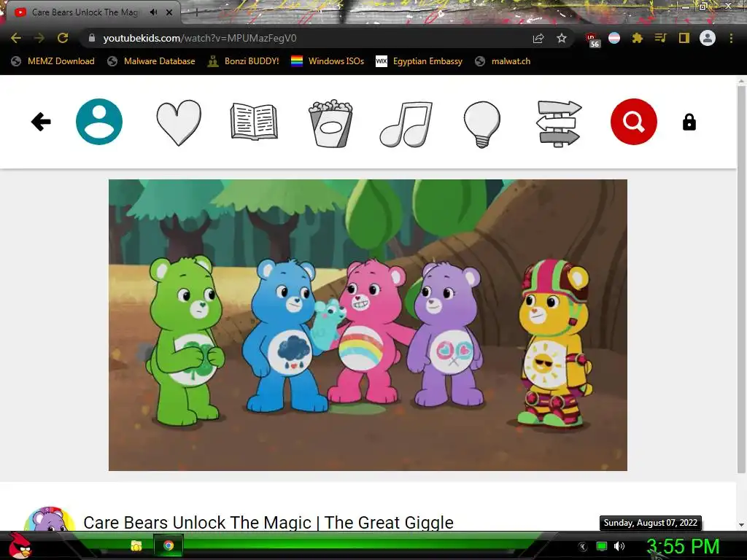Image resolution: width=747 pixels, height=560 pixels.
Task: Open the Chrome profile avatar
Action: click(707, 38)
